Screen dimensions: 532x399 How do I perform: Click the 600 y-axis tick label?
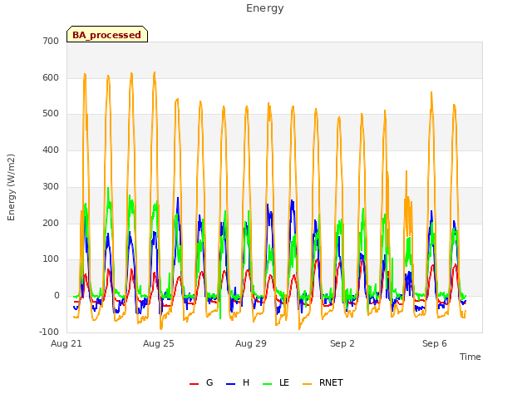51,77
